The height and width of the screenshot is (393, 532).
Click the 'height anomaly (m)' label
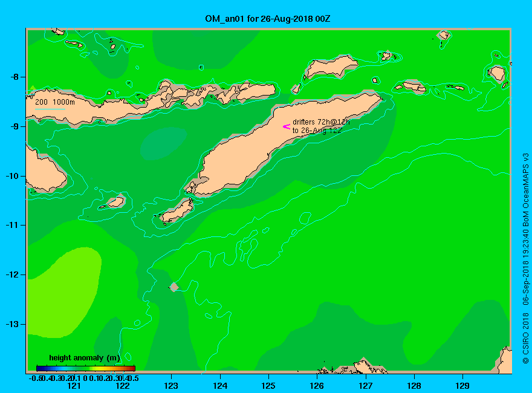click(85, 358)
